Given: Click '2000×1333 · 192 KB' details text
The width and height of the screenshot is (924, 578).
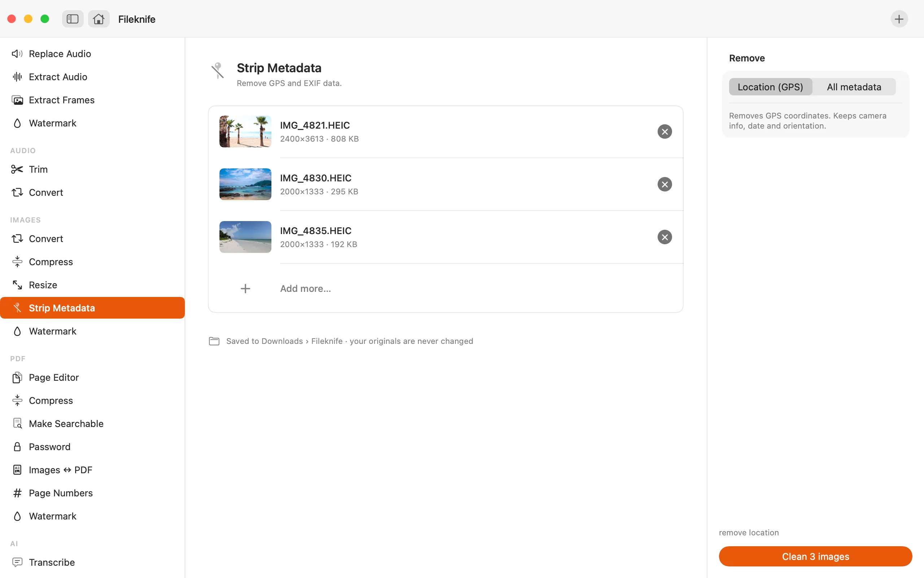Looking at the screenshot, I should (319, 244).
